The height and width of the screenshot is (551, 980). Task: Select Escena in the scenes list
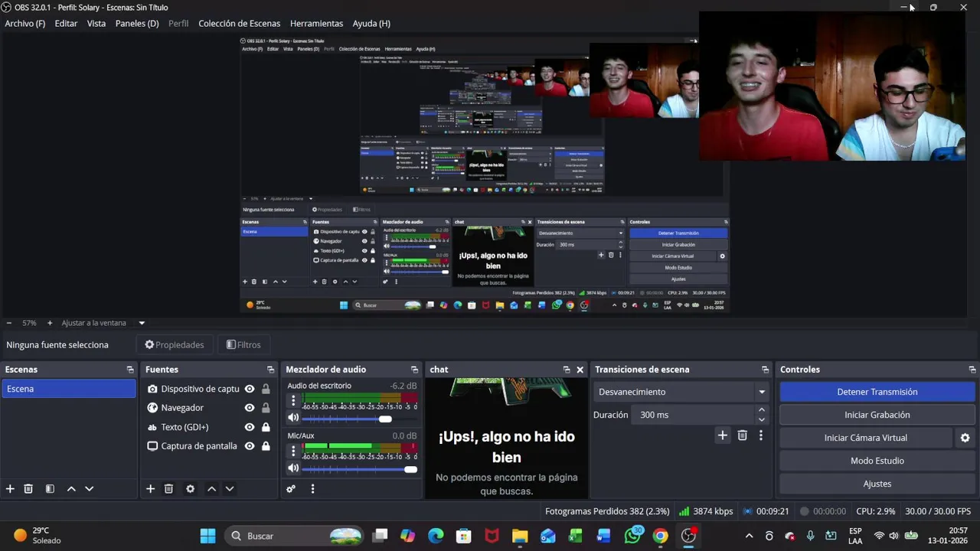point(68,389)
